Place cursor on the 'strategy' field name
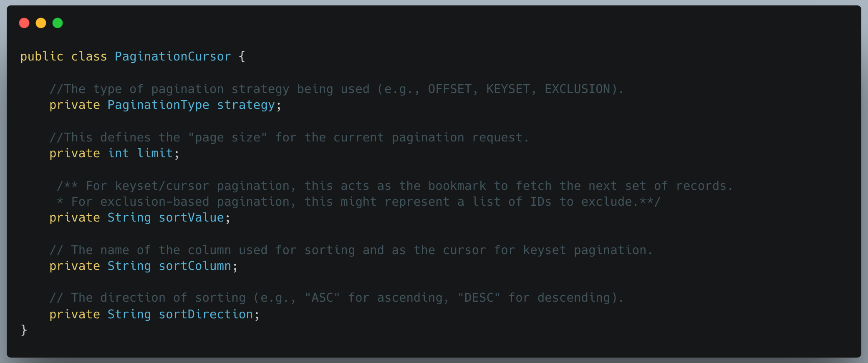Screen dimensions: 868x363 click(x=246, y=105)
